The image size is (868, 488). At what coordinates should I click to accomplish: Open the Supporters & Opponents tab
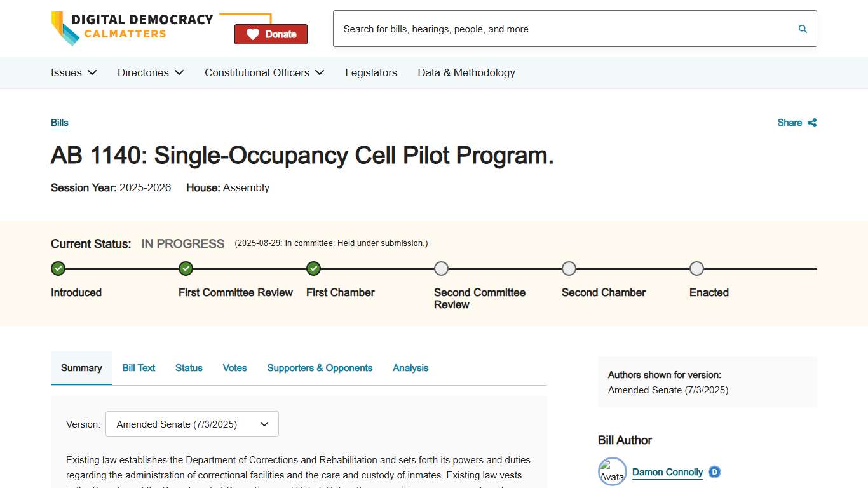320,368
